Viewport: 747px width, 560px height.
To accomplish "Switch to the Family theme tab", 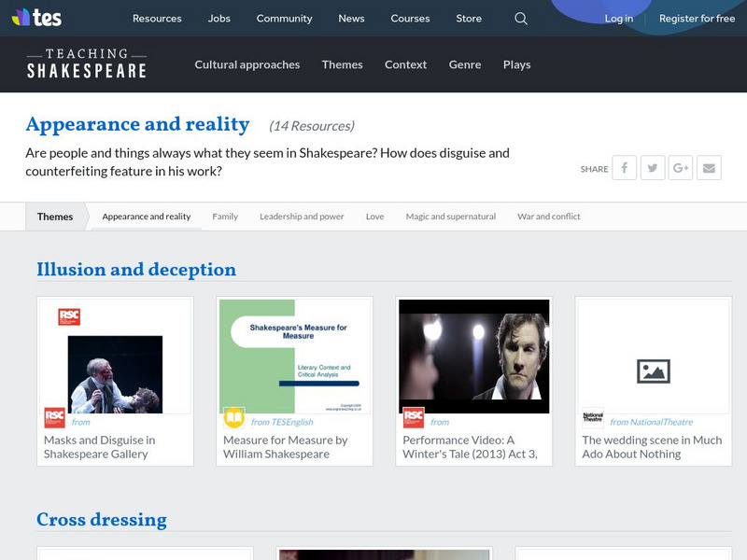I will pos(225,217).
